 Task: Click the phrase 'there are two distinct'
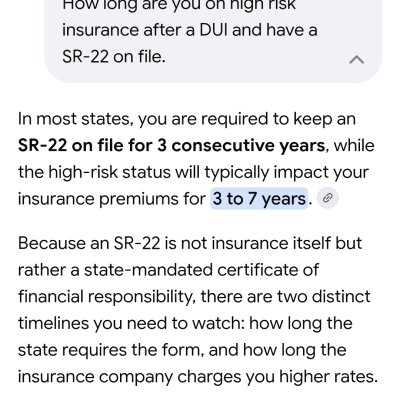click(x=286, y=297)
